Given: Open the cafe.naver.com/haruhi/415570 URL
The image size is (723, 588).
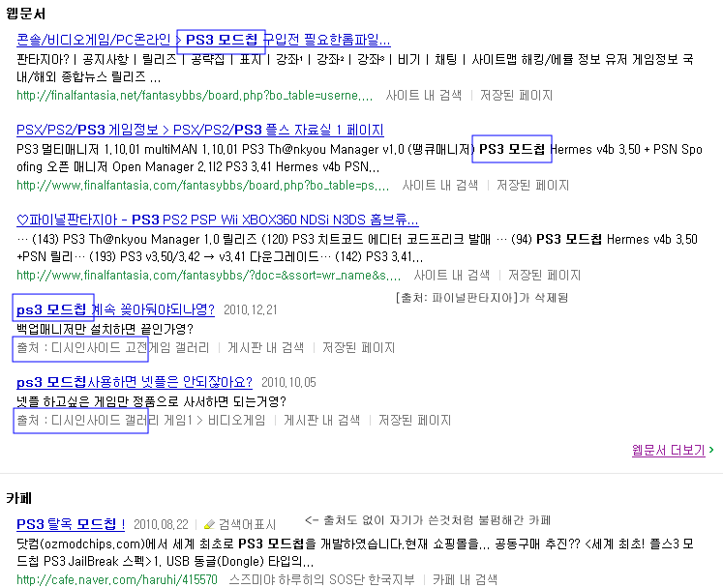Looking at the screenshot, I should tap(117, 579).
